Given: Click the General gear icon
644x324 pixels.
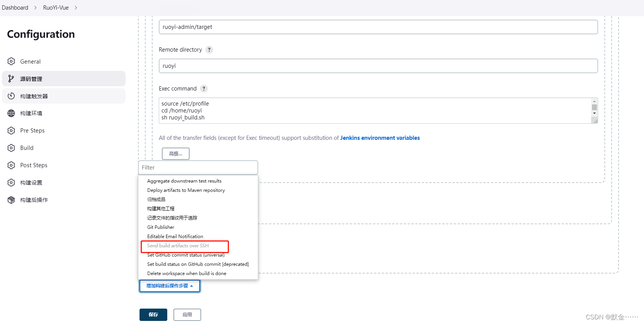Looking at the screenshot, I should (x=11, y=61).
